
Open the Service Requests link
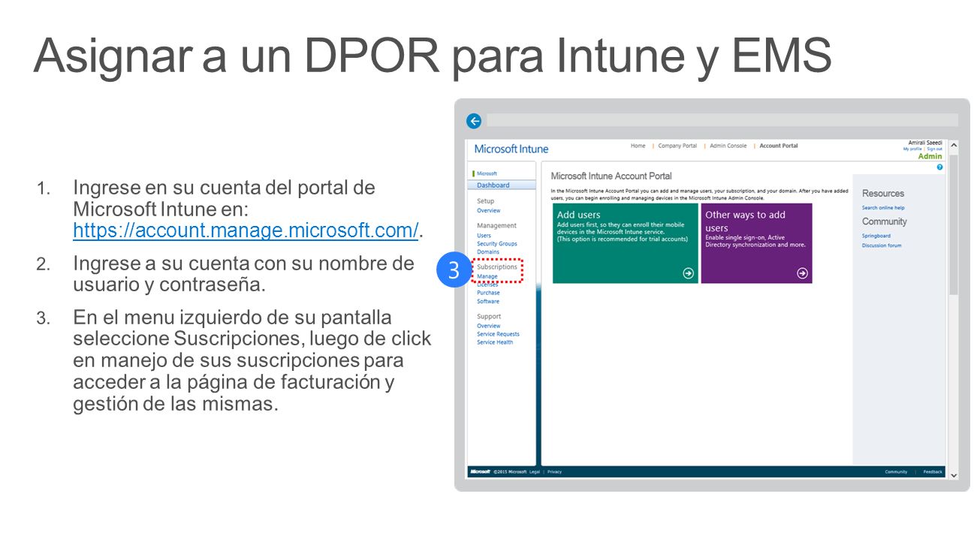tap(498, 334)
